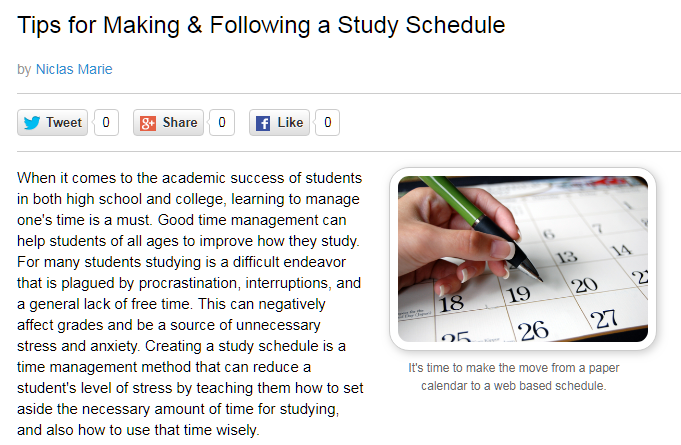Click the Facebook logo icon
The height and width of the screenshot is (445, 681).
[x=263, y=123]
